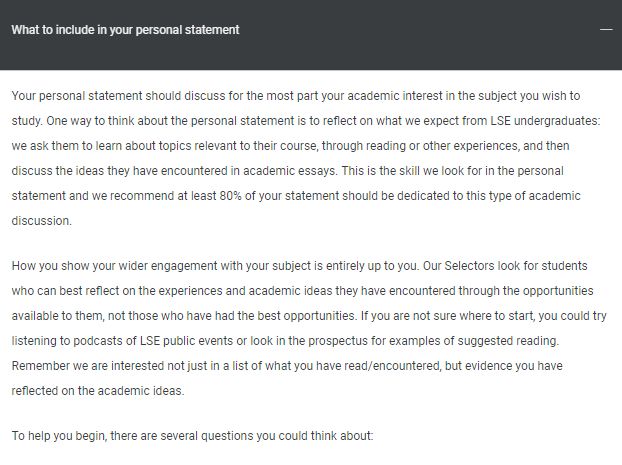Click the word "discussion." ending the first paragraph
622x465 pixels.
(41, 220)
